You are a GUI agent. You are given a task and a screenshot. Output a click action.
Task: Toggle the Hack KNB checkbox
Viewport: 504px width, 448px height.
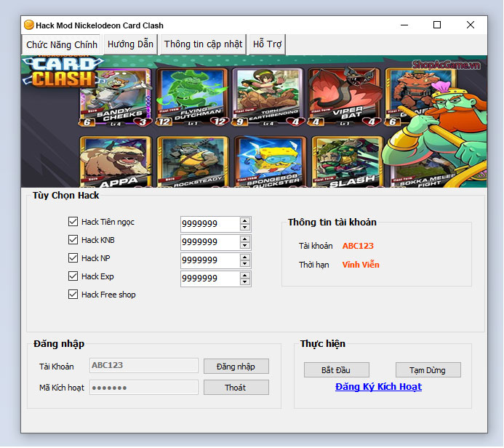pyautogui.click(x=73, y=240)
